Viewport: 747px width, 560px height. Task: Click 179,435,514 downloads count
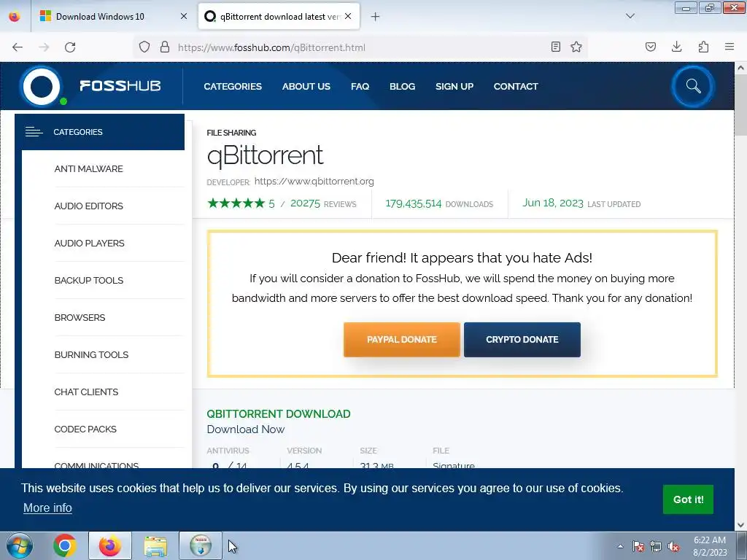414,203
